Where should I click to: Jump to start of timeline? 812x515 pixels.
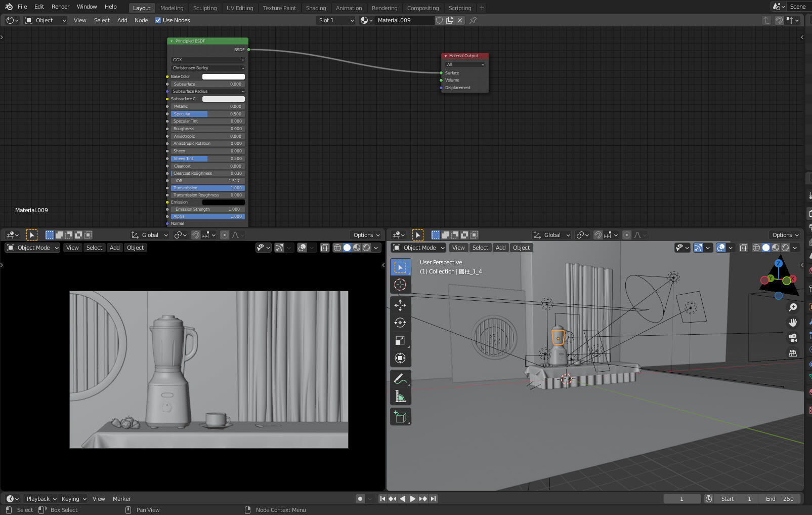pos(383,499)
